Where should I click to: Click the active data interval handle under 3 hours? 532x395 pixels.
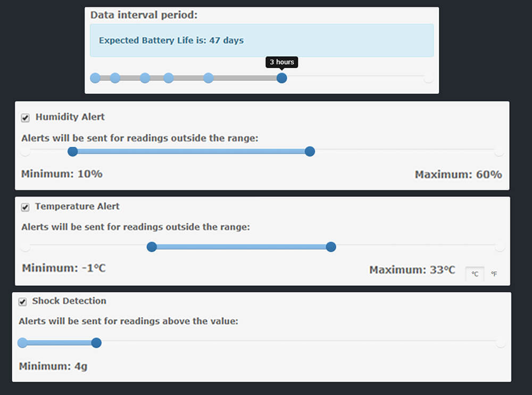pyautogui.click(x=282, y=78)
